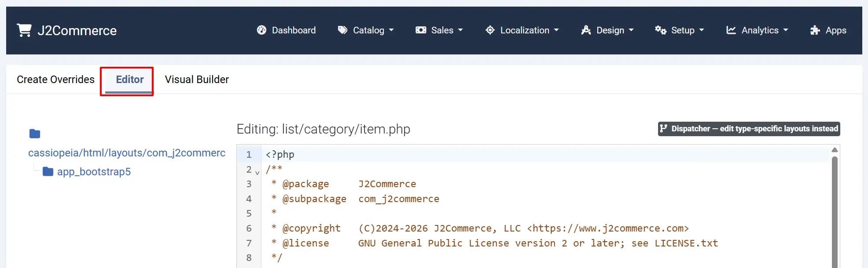This screenshot has height=268, width=868.
Task: Click line number 1 in the gutter
Action: pos(249,155)
